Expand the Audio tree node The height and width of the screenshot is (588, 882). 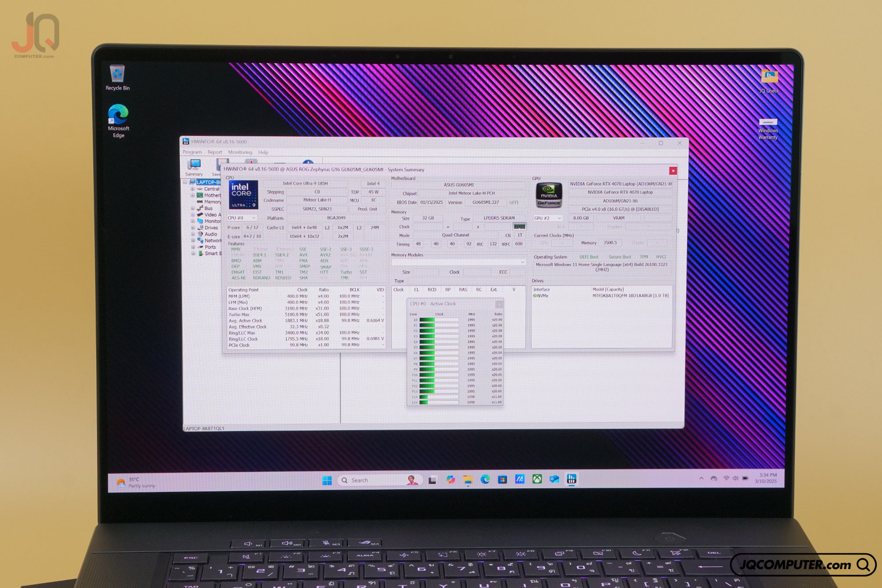point(193,234)
